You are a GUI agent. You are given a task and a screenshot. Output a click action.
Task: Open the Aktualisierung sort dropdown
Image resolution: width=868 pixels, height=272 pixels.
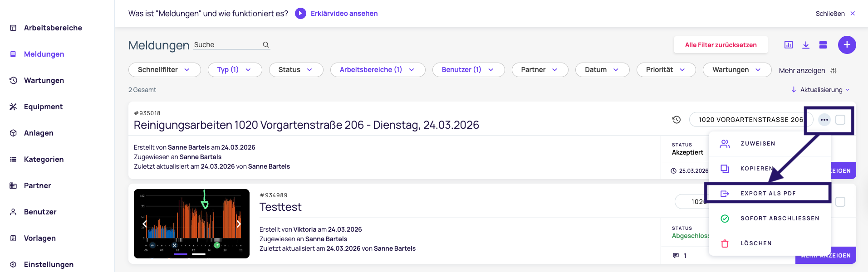pos(821,90)
